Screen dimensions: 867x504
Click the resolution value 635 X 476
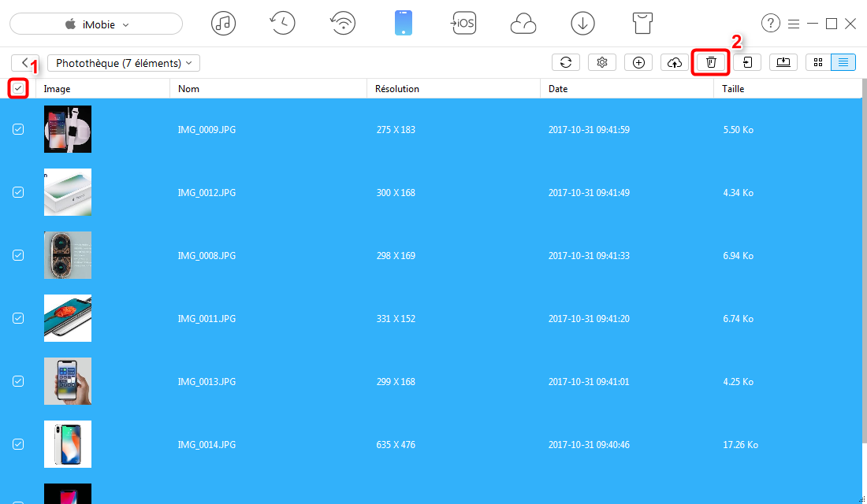click(x=396, y=445)
